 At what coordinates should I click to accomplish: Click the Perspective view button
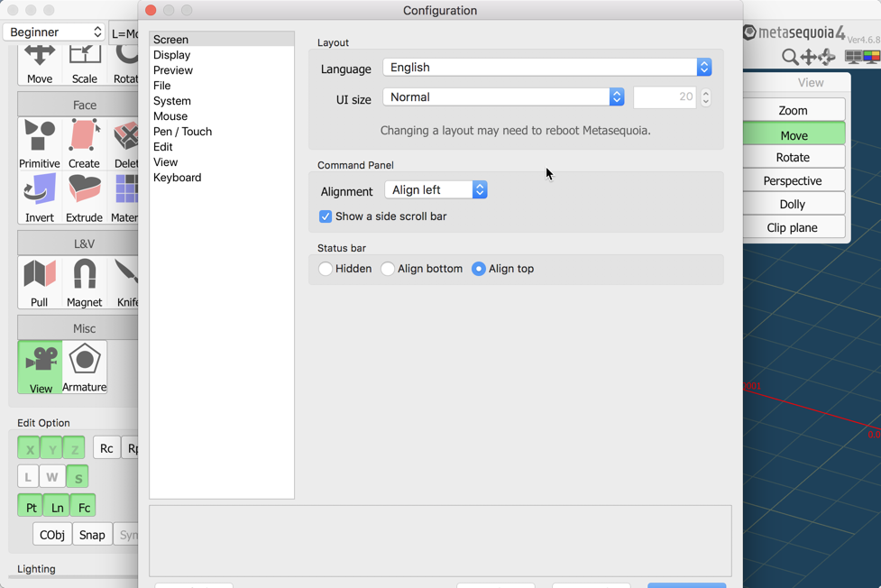(794, 179)
